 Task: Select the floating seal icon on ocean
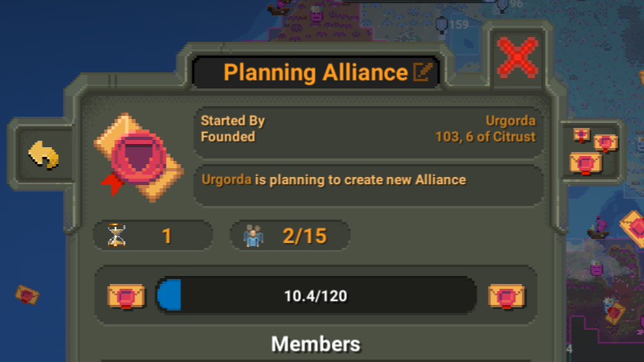pyautogui.click(x=27, y=294)
